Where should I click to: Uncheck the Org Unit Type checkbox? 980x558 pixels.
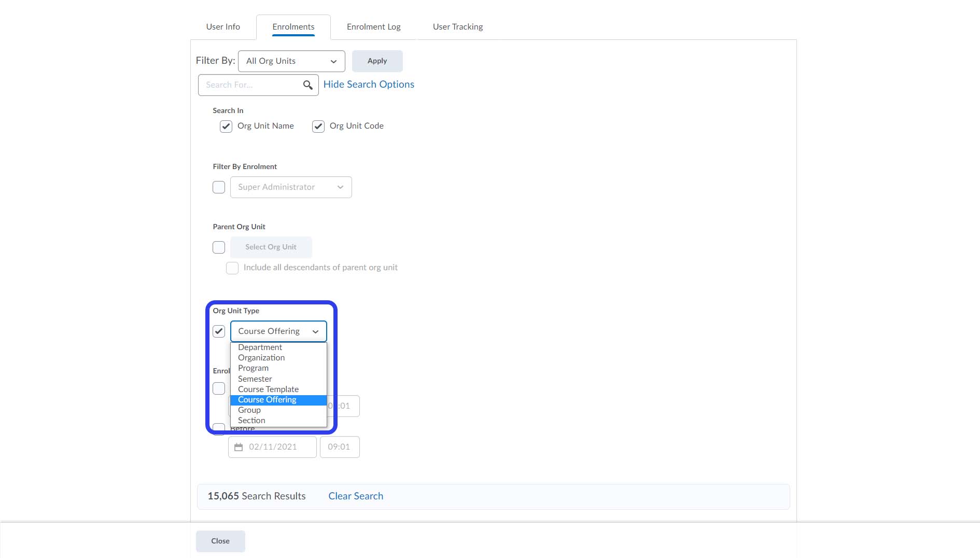(x=219, y=331)
